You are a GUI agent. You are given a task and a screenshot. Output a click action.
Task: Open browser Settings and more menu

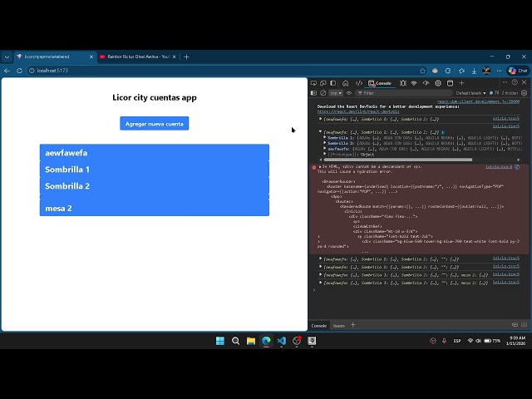pos(499,71)
